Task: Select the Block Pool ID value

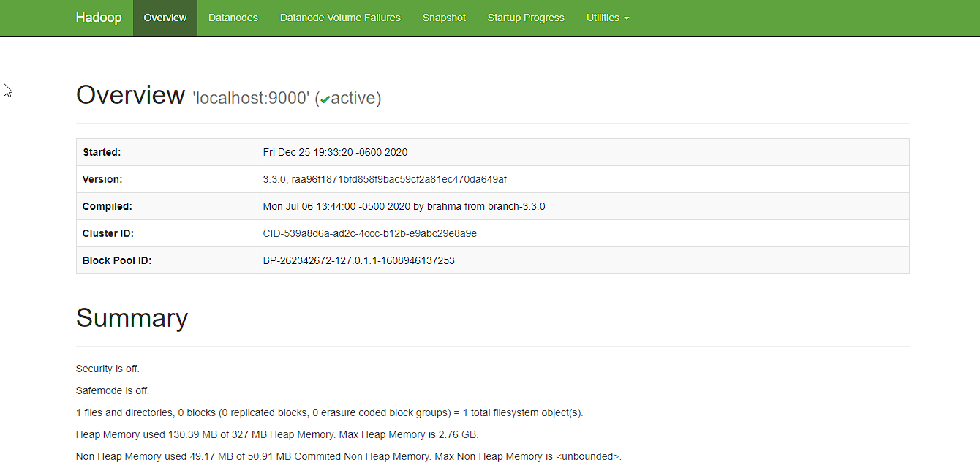Action: (x=358, y=260)
